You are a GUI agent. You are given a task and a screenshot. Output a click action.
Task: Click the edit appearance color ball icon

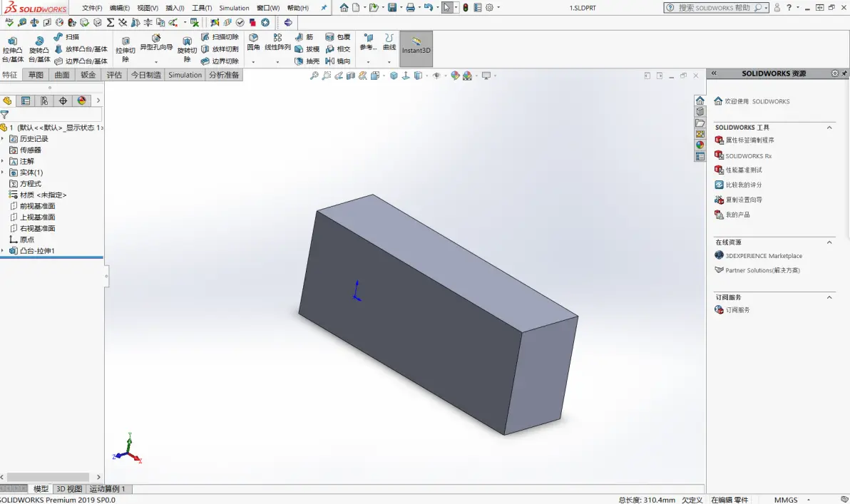point(455,76)
